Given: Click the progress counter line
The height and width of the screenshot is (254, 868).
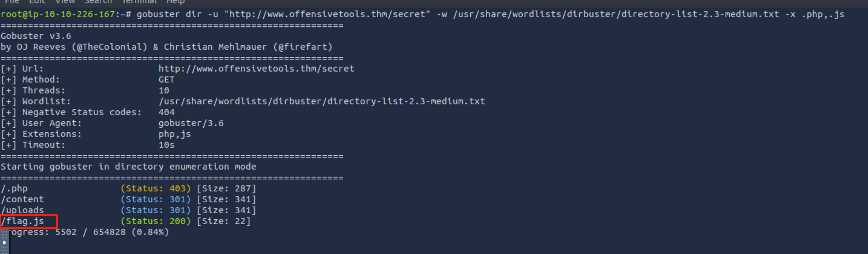Looking at the screenshot, I should 90,232.
